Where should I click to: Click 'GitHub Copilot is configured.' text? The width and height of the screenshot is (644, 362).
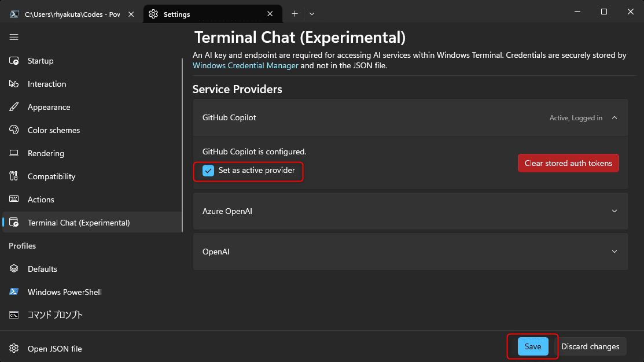point(254,152)
